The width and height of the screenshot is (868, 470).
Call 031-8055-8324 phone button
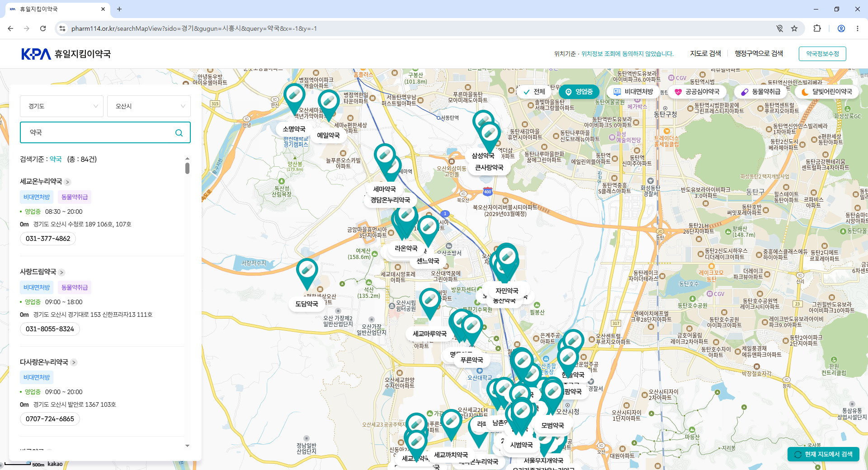[50, 329]
